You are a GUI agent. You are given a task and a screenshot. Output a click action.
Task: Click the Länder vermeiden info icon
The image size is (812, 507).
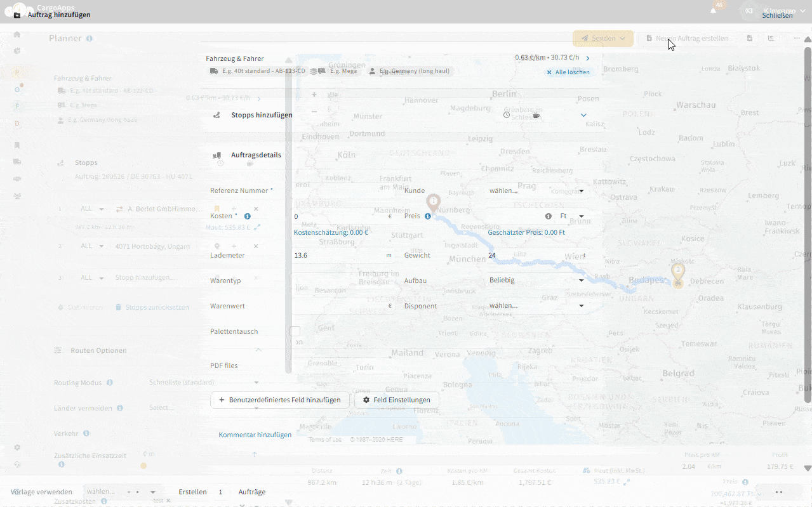pyautogui.click(x=119, y=408)
